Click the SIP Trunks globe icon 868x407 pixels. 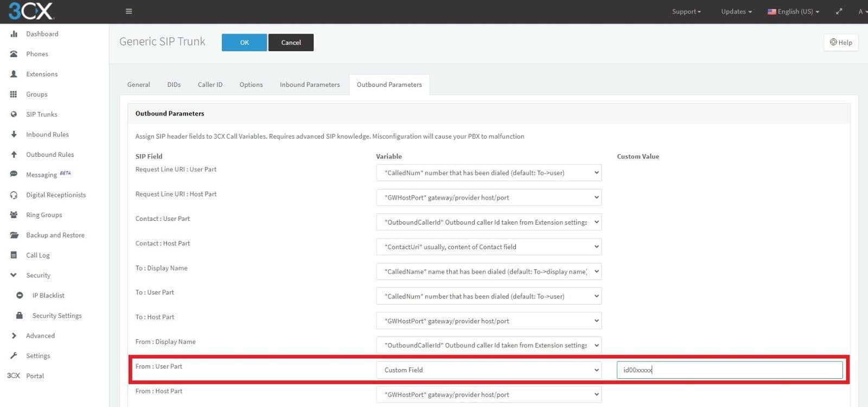(14, 114)
